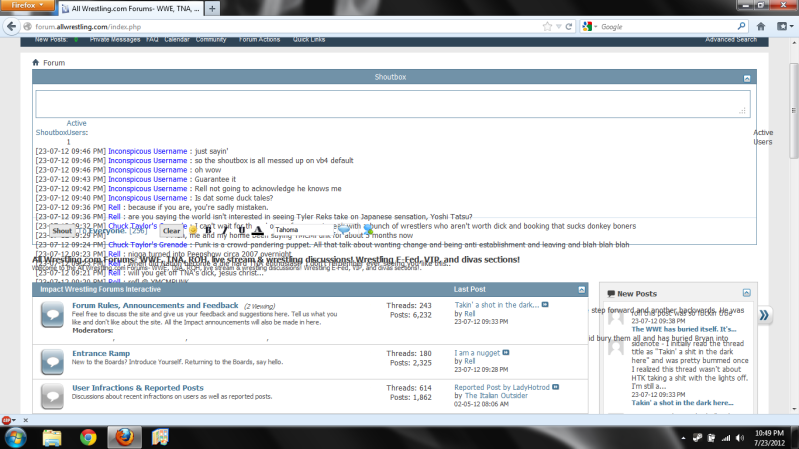Adjust volume via tray speaker icon
Screen dimensions: 799x449
[x=740, y=438]
